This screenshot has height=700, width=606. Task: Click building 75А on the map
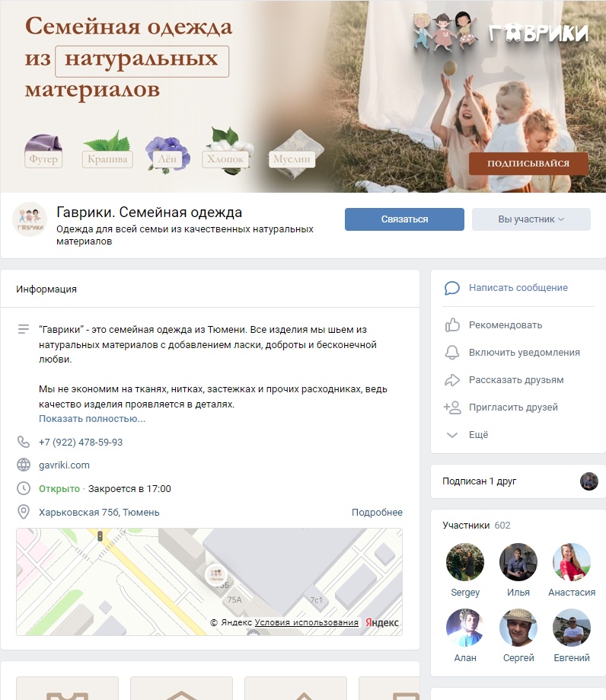234,600
